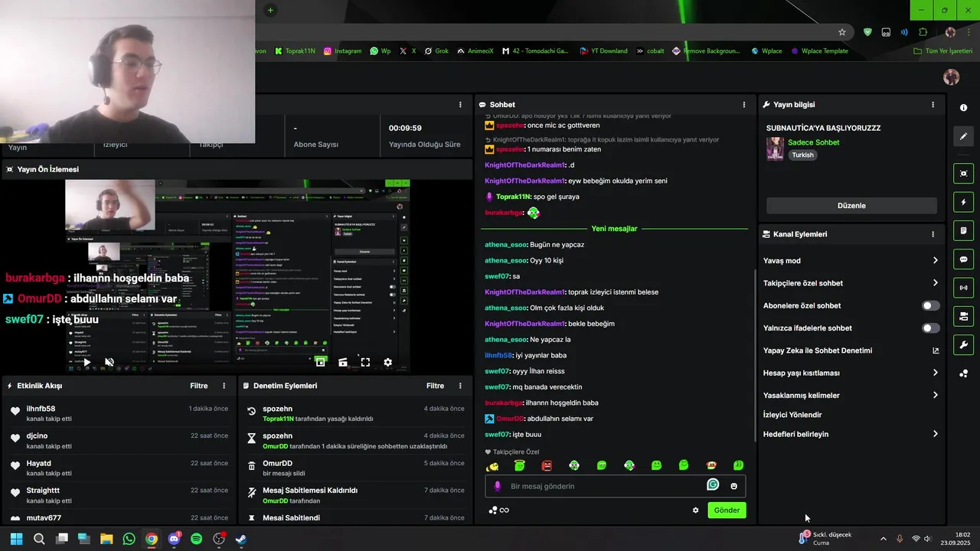This screenshot has height=551, width=980.
Task: Open the info icon in right sidebar
Action: 964,108
